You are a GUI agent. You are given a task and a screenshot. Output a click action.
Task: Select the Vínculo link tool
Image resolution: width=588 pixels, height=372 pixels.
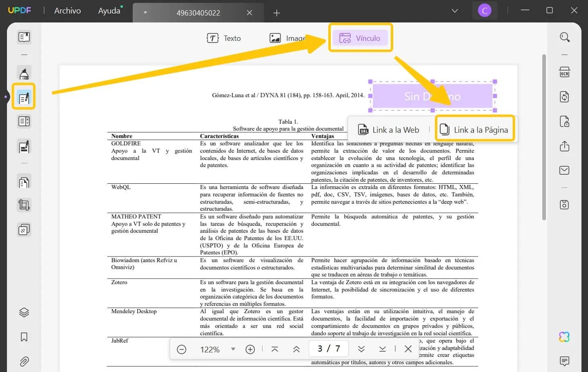click(361, 38)
